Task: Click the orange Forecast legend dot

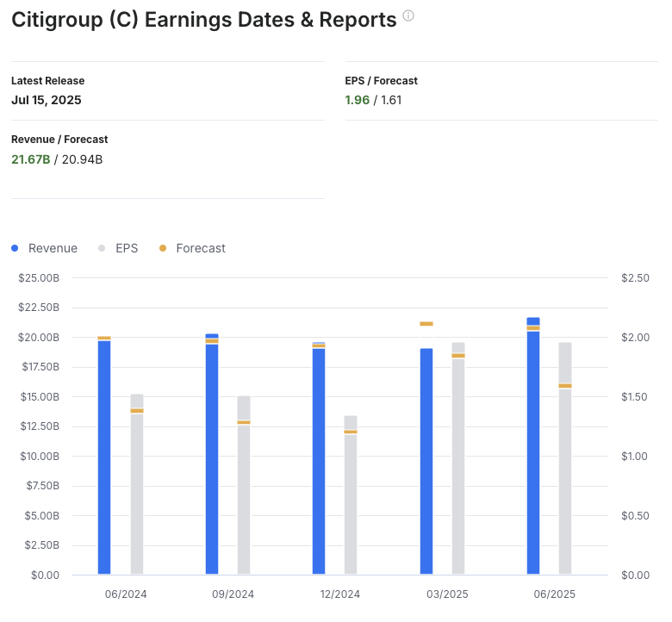Action: coord(163,248)
